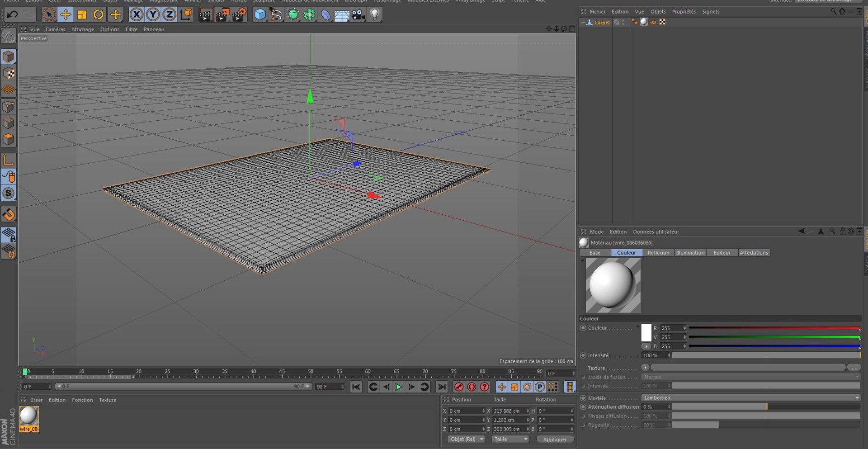Open the viewport Affichage menu
The width and height of the screenshot is (868, 449).
point(83,29)
